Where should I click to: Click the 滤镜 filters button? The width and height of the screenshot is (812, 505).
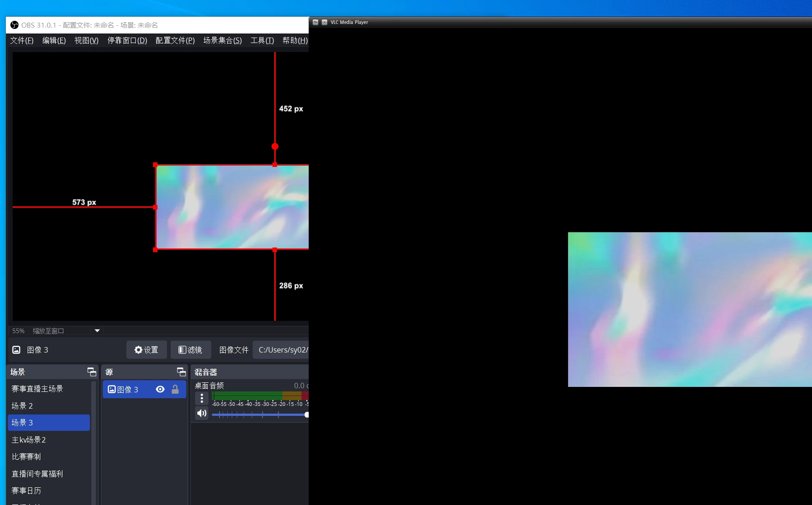191,350
